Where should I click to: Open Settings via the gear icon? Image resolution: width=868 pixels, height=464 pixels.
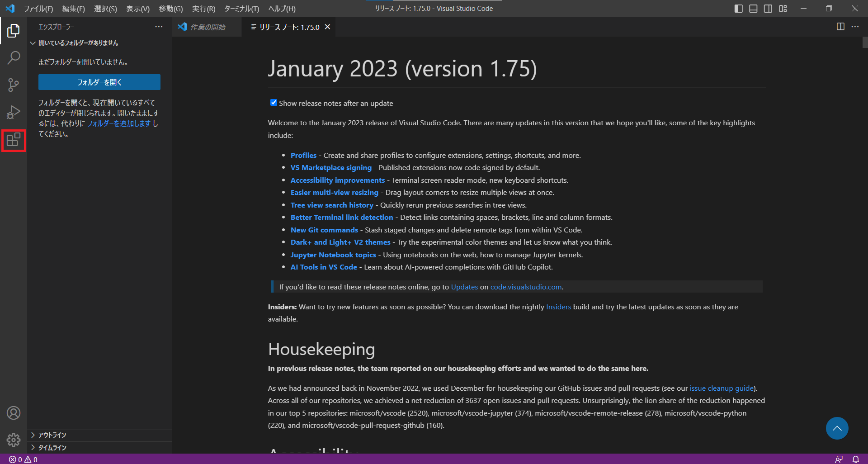14,440
